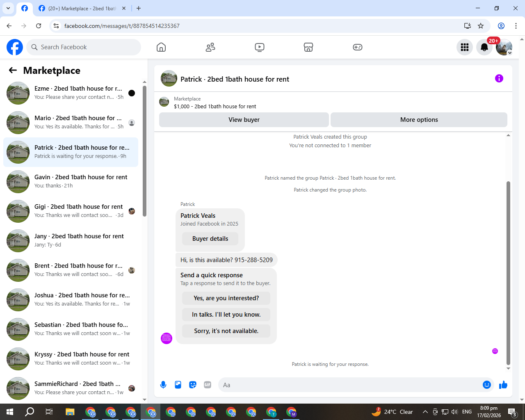
Task: Open the Home feed icon
Action: (161, 47)
